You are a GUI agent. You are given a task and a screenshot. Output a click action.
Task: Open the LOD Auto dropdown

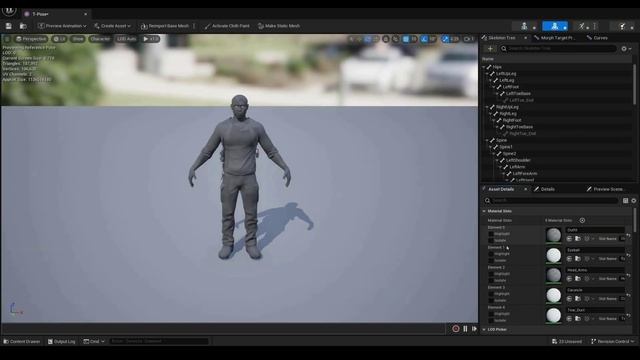(x=126, y=39)
